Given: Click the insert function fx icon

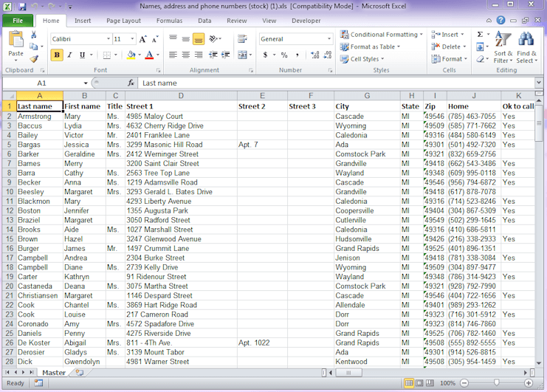Looking at the screenshot, I should 131,83.
